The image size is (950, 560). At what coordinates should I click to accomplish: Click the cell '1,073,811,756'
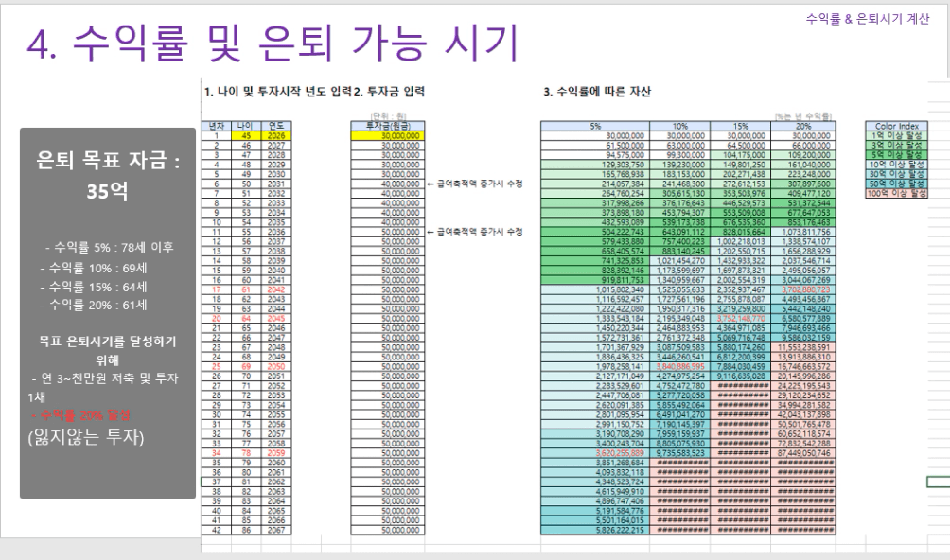(803, 232)
